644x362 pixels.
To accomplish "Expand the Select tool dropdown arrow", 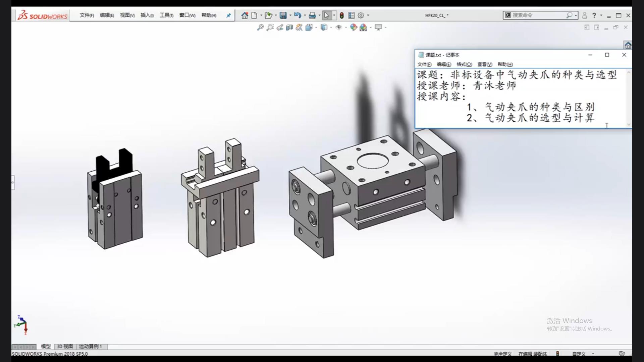I will [334, 15].
